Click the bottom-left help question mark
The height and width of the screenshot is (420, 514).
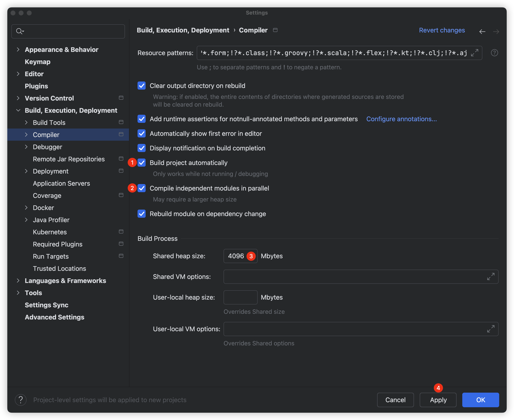pos(21,400)
